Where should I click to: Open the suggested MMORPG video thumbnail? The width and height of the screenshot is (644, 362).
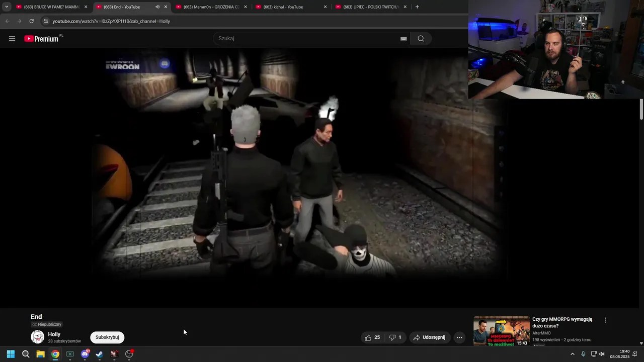coord(502,331)
